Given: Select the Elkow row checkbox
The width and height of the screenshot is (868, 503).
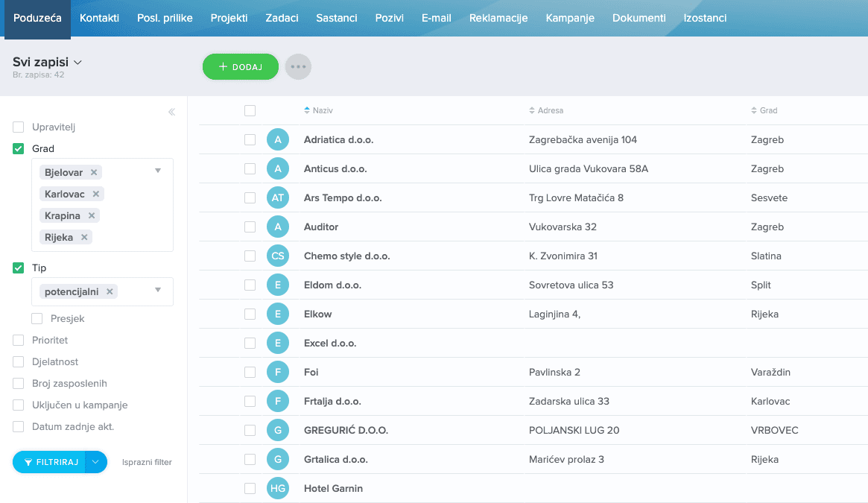Looking at the screenshot, I should (250, 314).
